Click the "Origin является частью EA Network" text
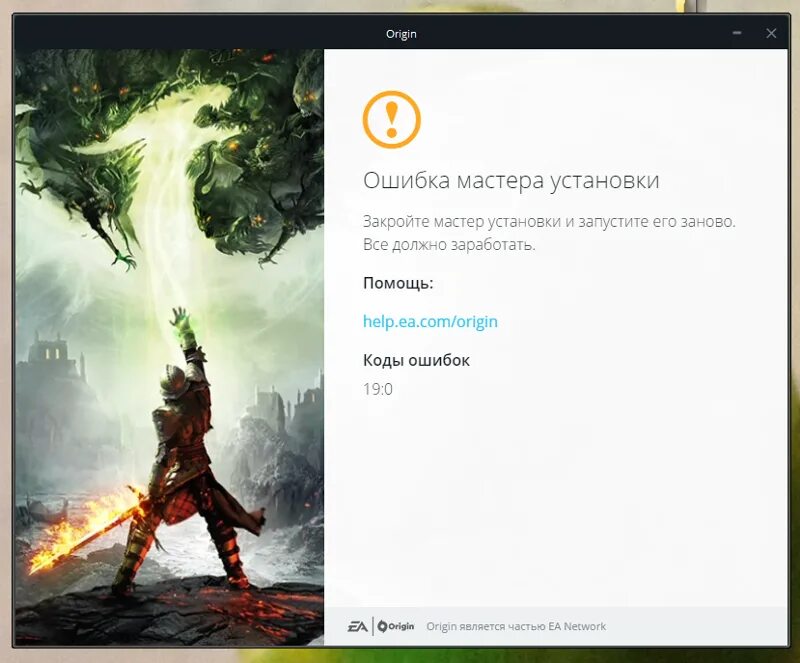The height and width of the screenshot is (663, 800). coord(516,626)
